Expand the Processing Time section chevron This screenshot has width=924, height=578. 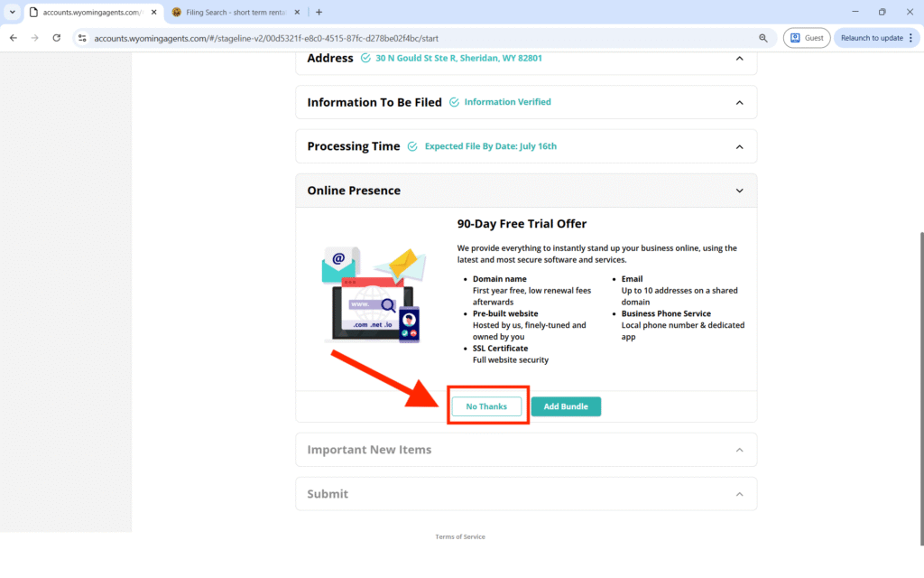click(x=739, y=146)
